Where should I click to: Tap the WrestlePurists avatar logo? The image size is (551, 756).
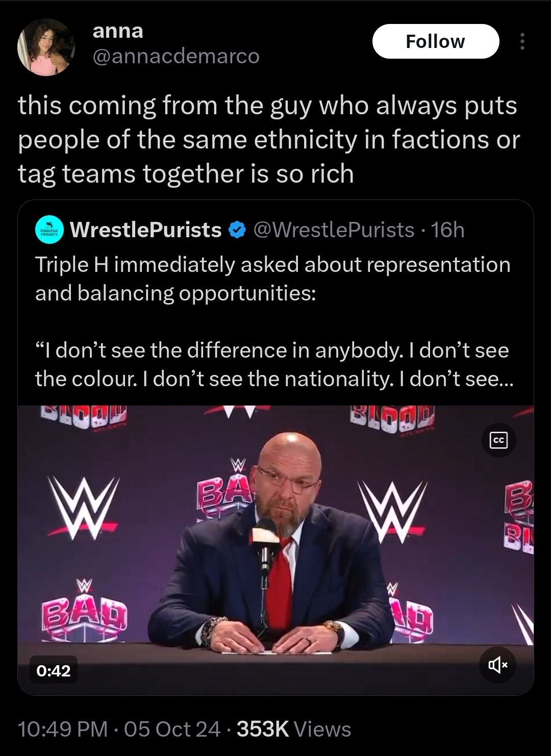[x=49, y=230]
